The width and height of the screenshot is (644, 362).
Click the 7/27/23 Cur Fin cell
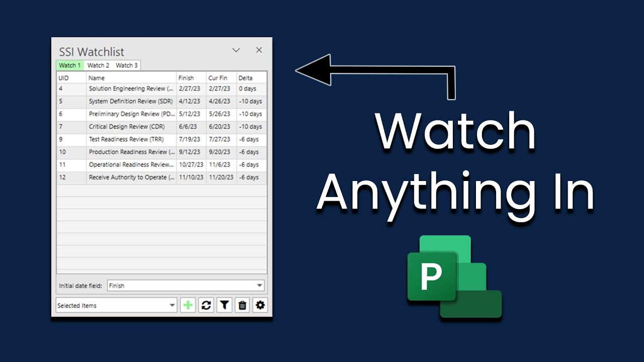pos(221,139)
